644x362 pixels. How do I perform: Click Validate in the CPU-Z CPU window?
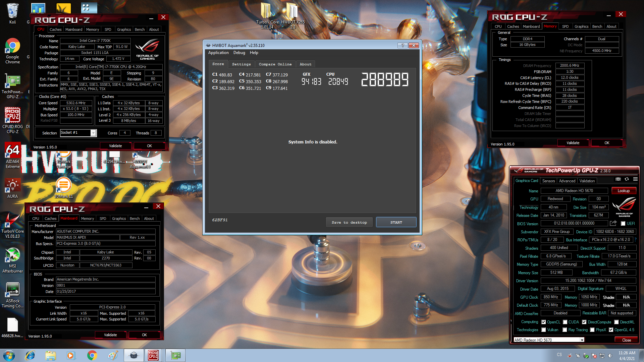[115, 146]
